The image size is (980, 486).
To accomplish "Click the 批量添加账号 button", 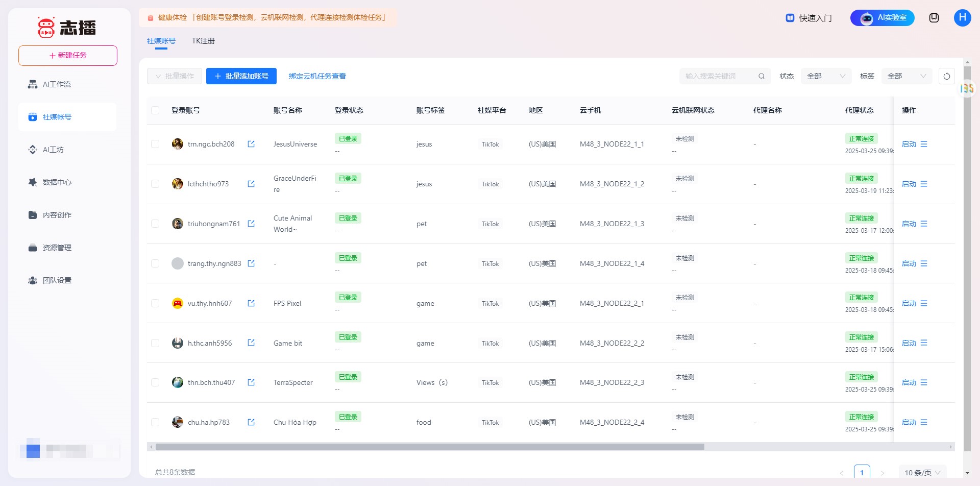I will [x=241, y=76].
